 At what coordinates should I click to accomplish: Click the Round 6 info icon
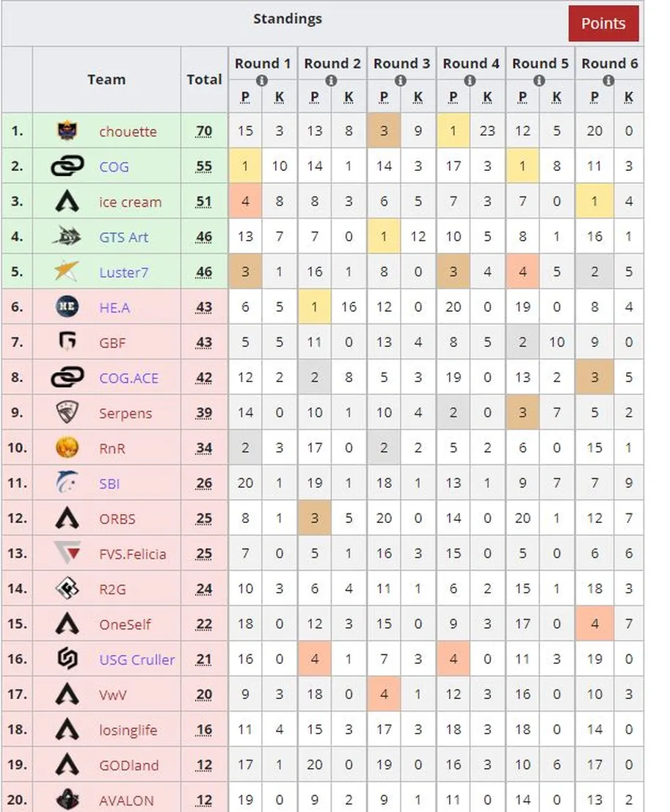pos(609,81)
